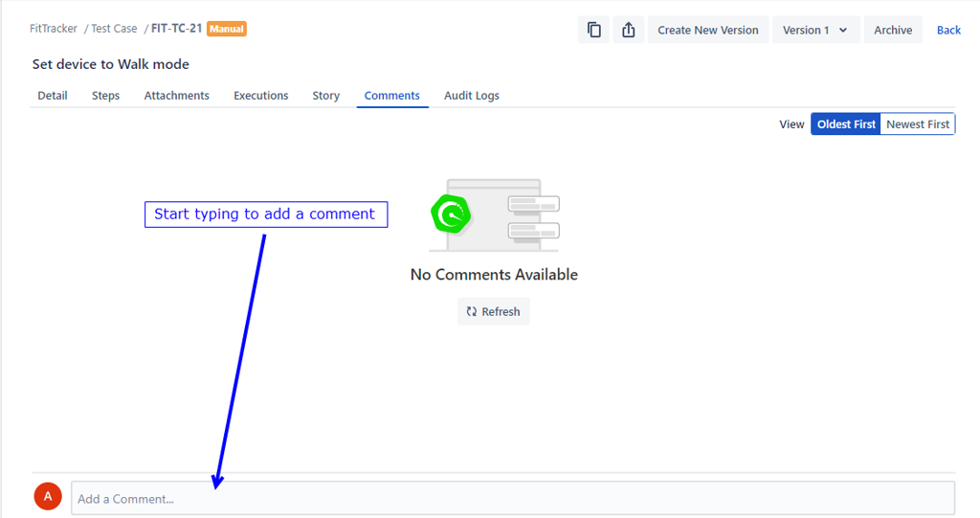Viewport: 980px width, 518px height.
Task: Open Test Case breadcrumb link
Action: 115,28
